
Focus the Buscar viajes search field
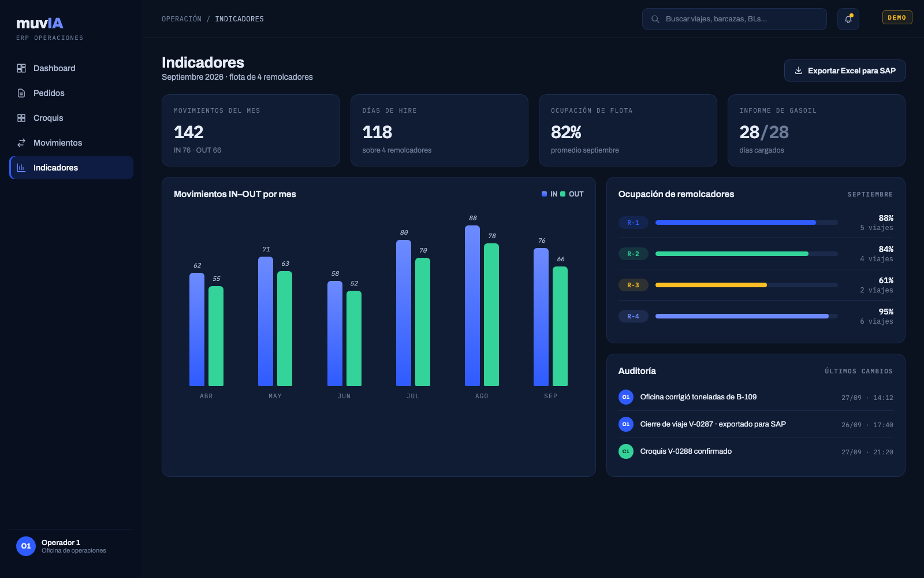pos(734,19)
